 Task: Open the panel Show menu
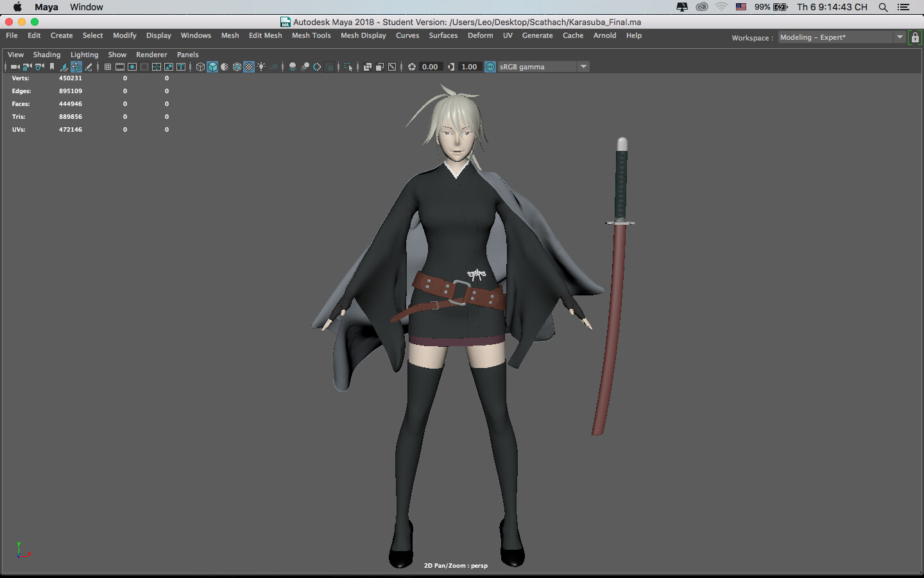click(117, 55)
